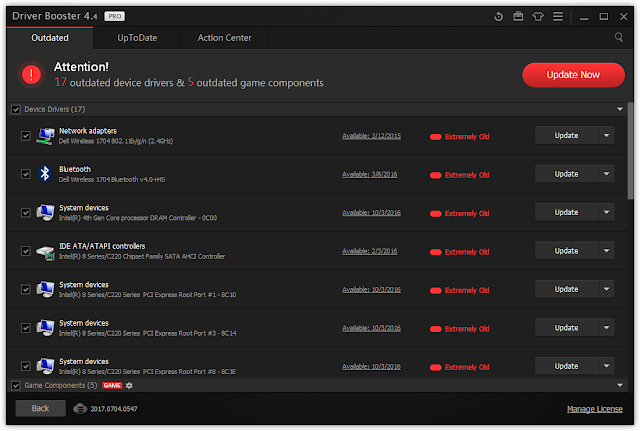Uncheck the PCI Express Root Port #3 checkbox
The image size is (640, 431).
pos(26,328)
